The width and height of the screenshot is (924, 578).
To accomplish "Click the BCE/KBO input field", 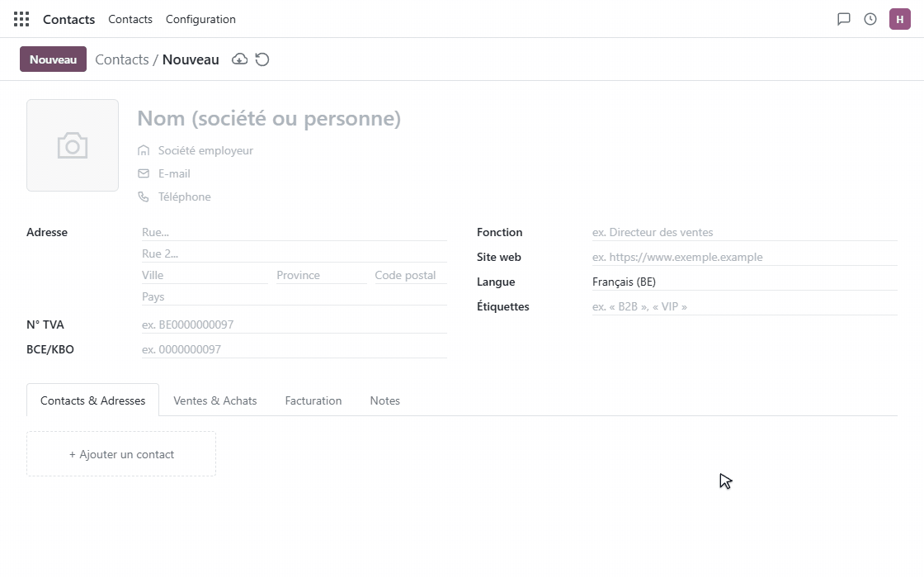I will [294, 349].
